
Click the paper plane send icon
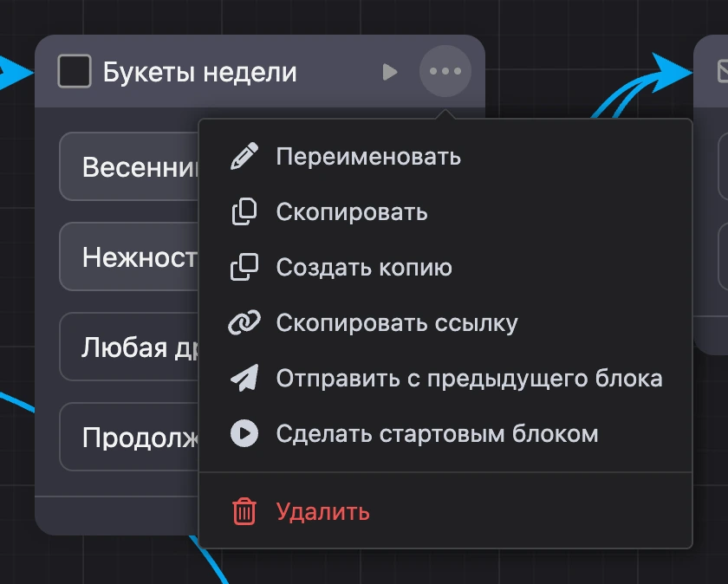244,378
